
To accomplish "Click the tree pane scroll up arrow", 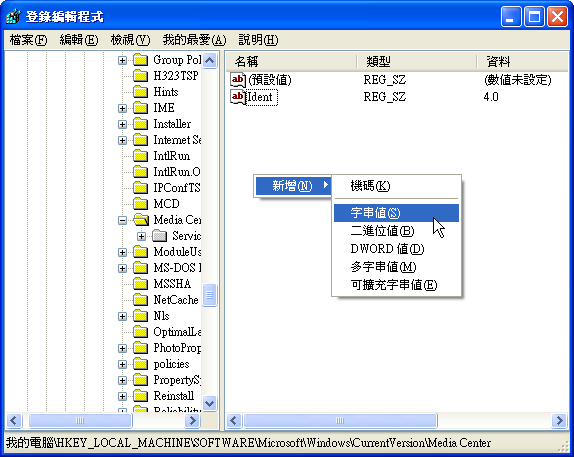I will click(x=209, y=60).
